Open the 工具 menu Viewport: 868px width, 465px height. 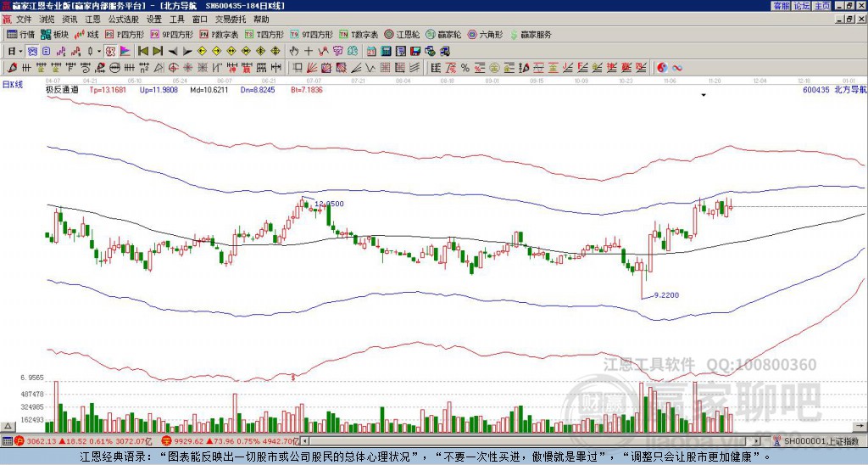click(x=176, y=20)
